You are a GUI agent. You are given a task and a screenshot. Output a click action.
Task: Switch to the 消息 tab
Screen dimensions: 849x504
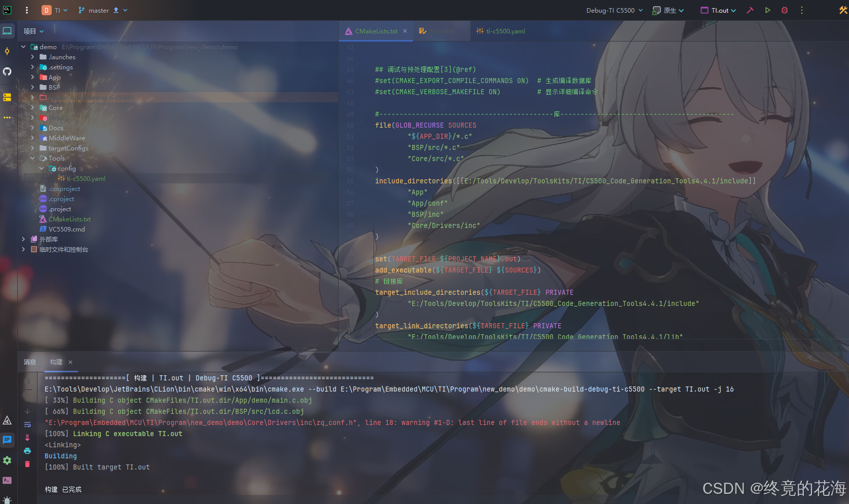pos(30,362)
